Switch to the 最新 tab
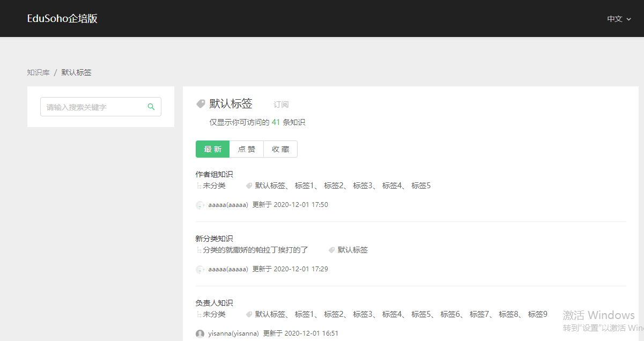Screen dimensions: 644x341 (212, 149)
